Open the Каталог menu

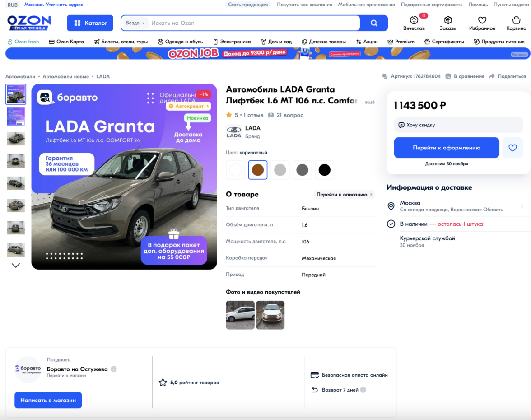click(90, 23)
